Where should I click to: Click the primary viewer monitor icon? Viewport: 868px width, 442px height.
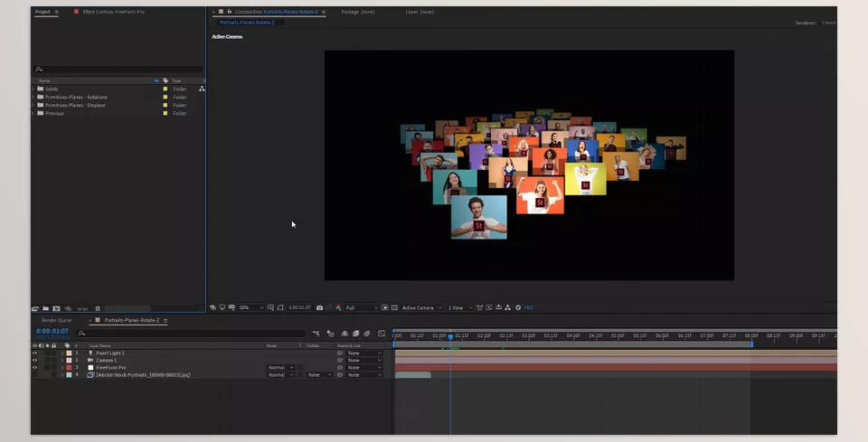[x=222, y=307]
